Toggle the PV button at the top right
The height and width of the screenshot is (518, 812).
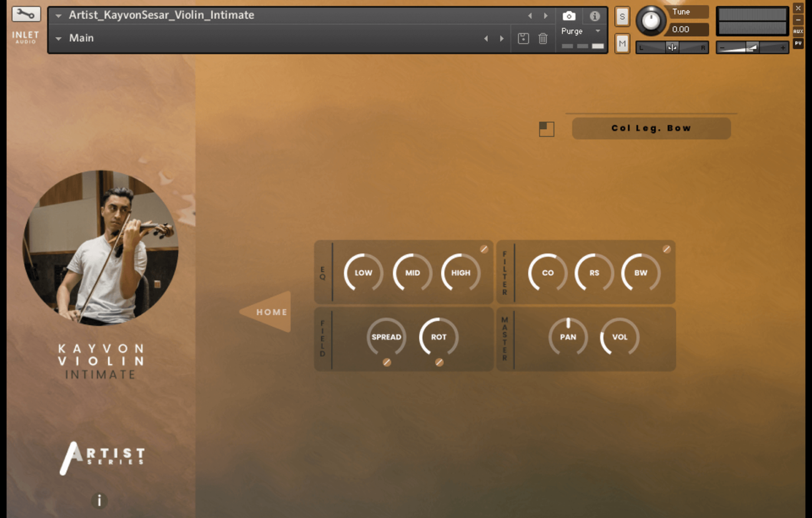pyautogui.click(x=798, y=44)
